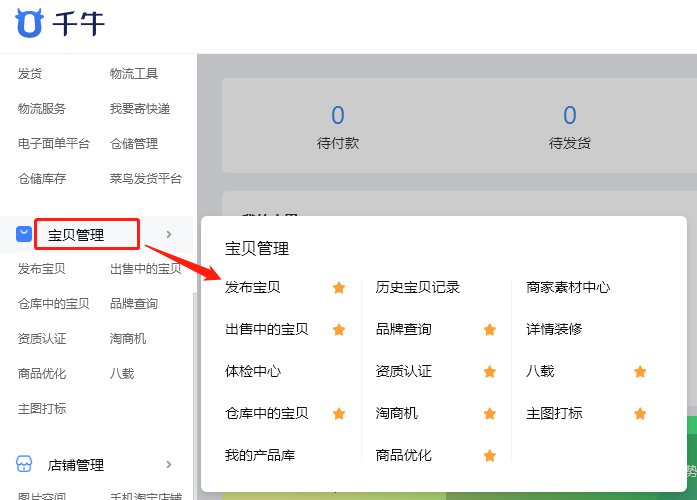The image size is (697, 500).
Task: Toggle the star beside 商品优化 in popup
Action: pyautogui.click(x=490, y=455)
